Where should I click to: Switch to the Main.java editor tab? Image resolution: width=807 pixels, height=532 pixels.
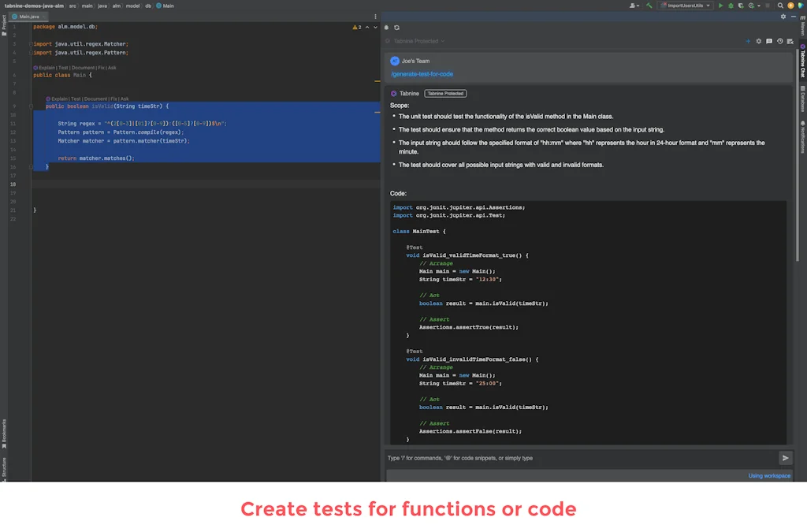[x=28, y=17]
